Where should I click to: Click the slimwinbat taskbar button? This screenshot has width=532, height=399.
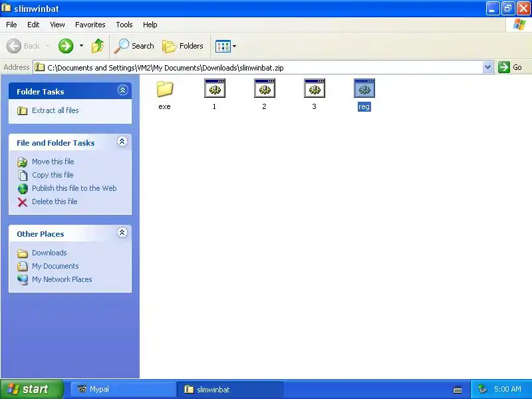(229, 389)
